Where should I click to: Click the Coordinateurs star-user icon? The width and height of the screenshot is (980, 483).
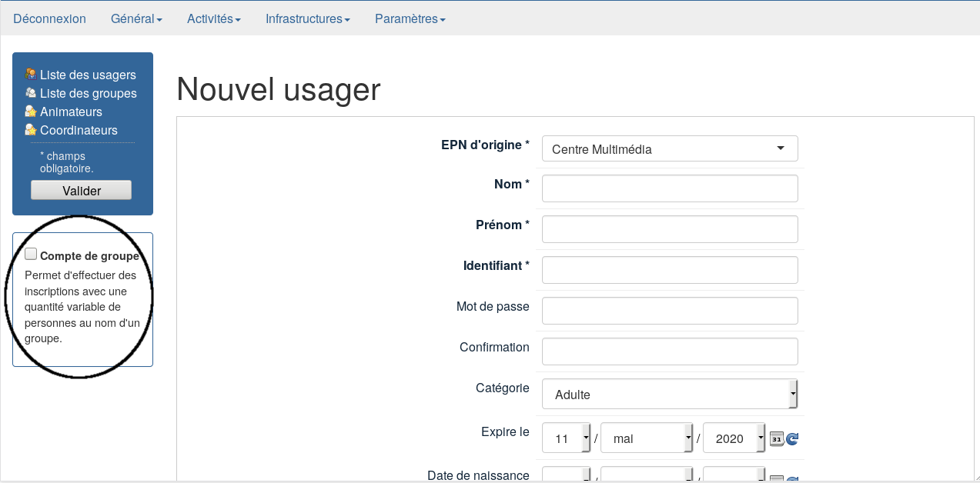[x=31, y=130]
